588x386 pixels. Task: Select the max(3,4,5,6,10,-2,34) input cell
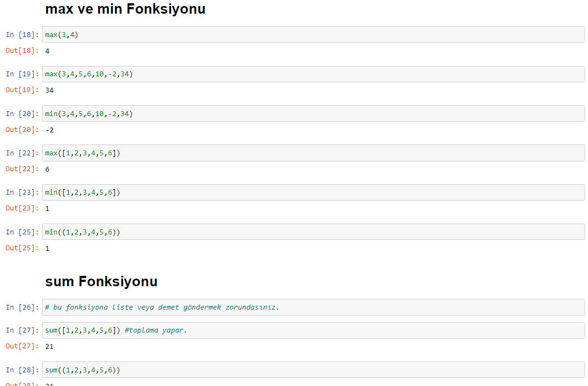pyautogui.click(x=313, y=74)
